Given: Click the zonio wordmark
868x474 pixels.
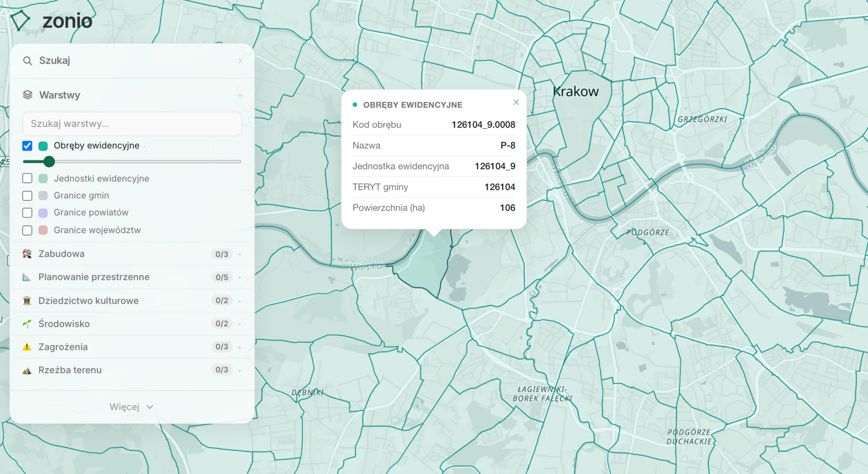Looking at the screenshot, I should coord(68,21).
